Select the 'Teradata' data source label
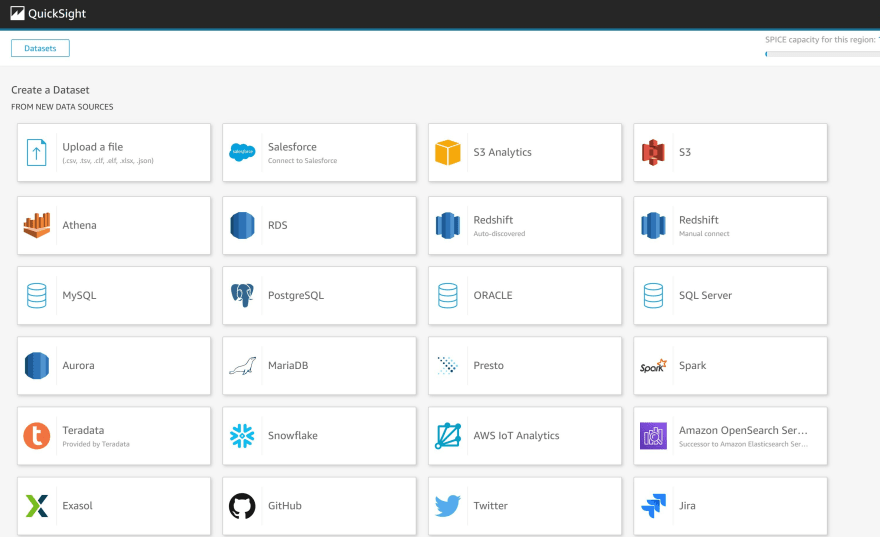Viewport: 880px width, 537px height. [x=83, y=430]
